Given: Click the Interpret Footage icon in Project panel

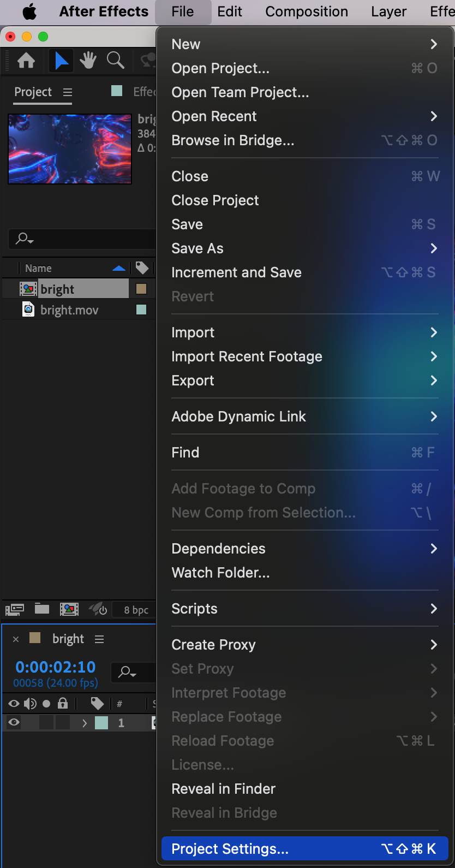Looking at the screenshot, I should pos(15,609).
